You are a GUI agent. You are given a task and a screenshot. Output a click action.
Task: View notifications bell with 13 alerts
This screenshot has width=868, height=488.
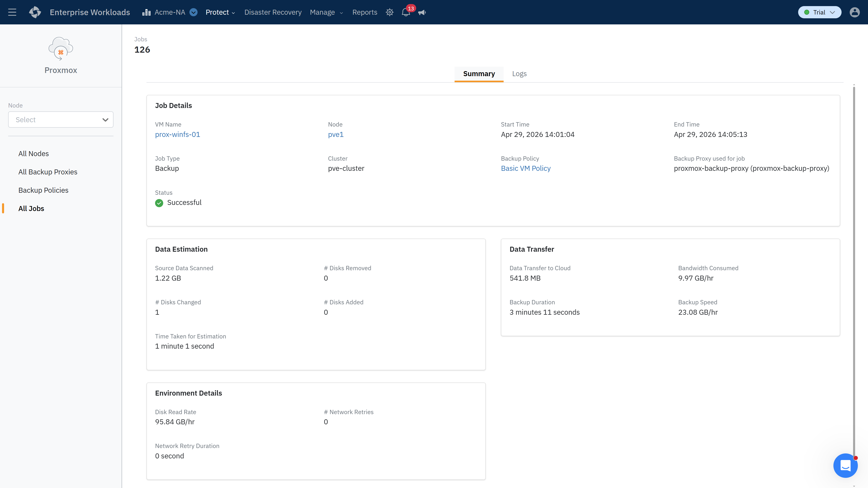tap(406, 12)
